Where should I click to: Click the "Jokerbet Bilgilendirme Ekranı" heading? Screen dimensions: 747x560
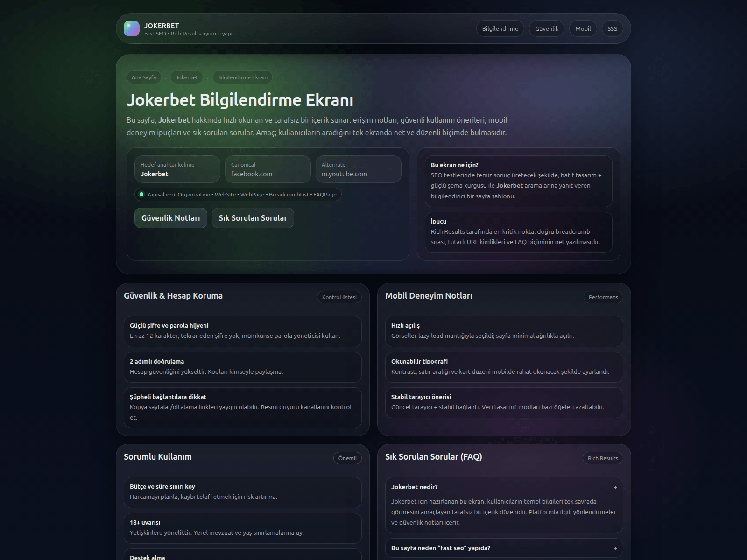[240, 100]
